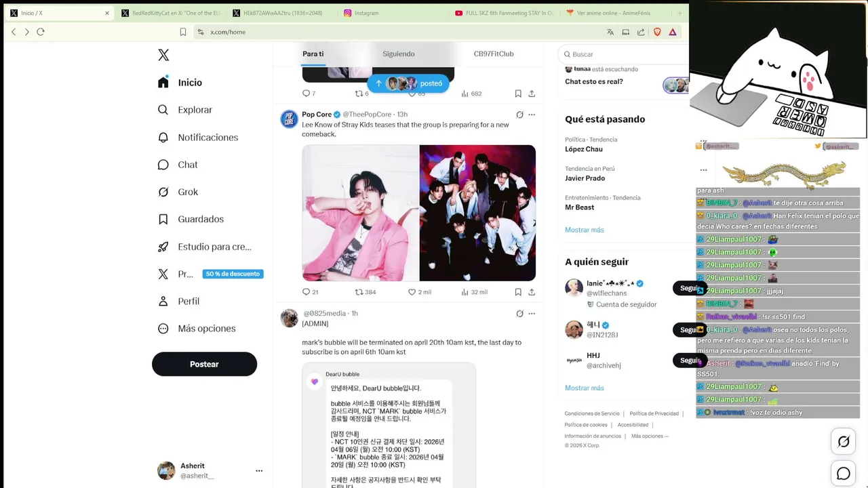Open floating chat messages button

pyautogui.click(x=844, y=474)
